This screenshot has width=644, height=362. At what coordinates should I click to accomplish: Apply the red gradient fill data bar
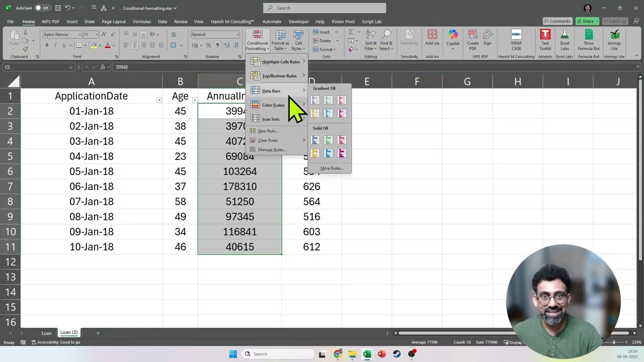click(x=342, y=100)
